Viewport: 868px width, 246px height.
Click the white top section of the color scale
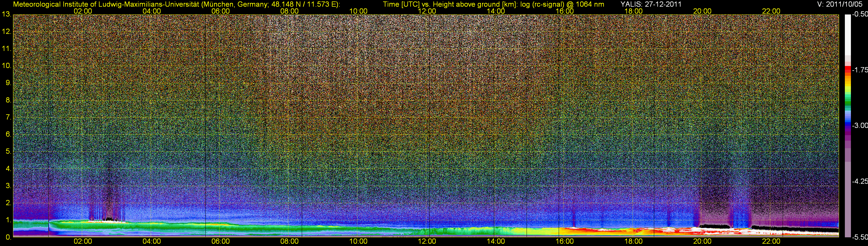[847, 34]
